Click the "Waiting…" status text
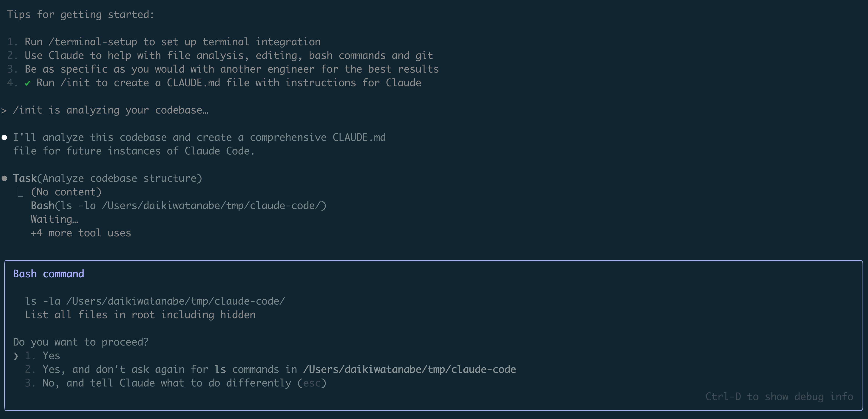 click(x=54, y=219)
